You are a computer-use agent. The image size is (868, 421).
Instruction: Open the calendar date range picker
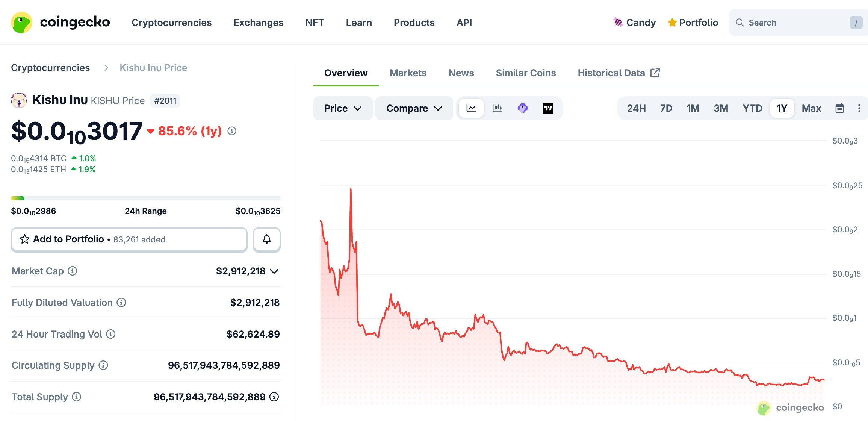[x=839, y=108]
